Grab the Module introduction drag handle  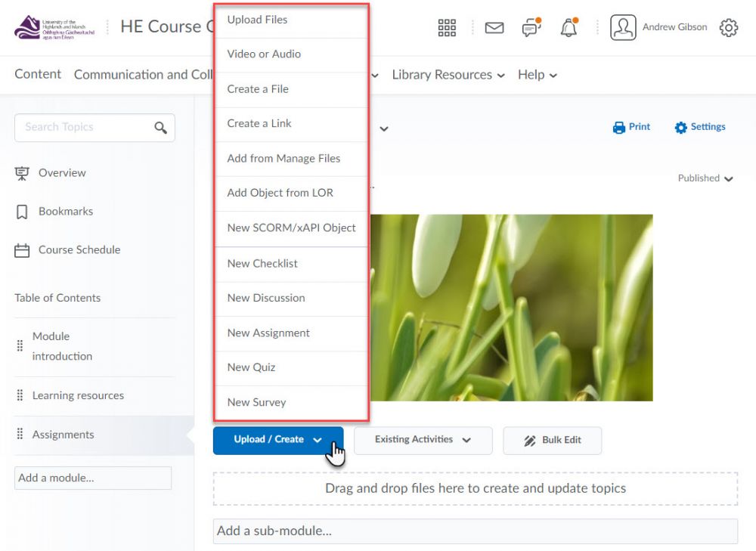20,345
